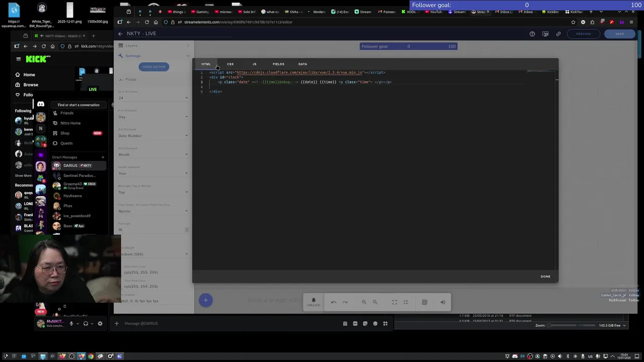Image resolution: width=644 pixels, height=362 pixels.
Task: Open Nitro Home in Discord
Action: [70, 123]
